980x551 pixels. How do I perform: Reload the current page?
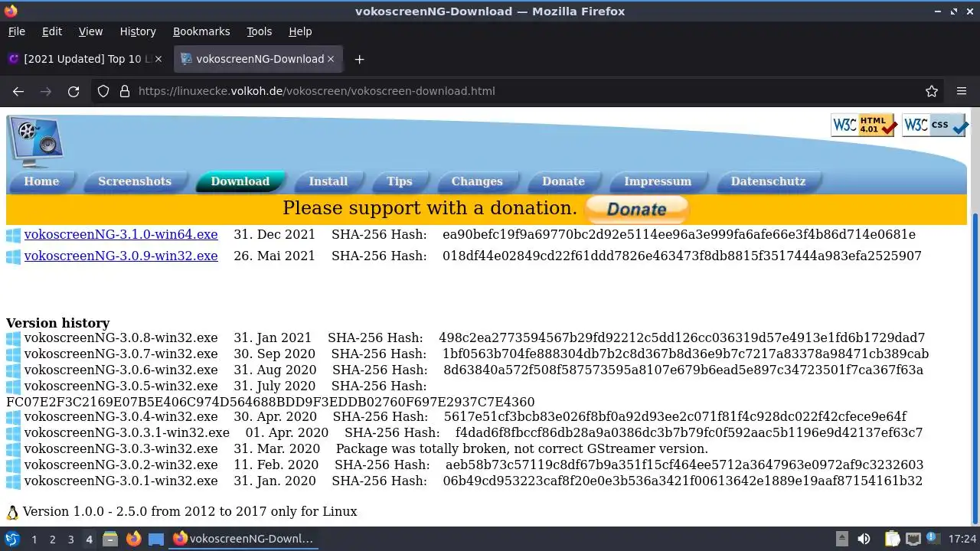coord(73,91)
